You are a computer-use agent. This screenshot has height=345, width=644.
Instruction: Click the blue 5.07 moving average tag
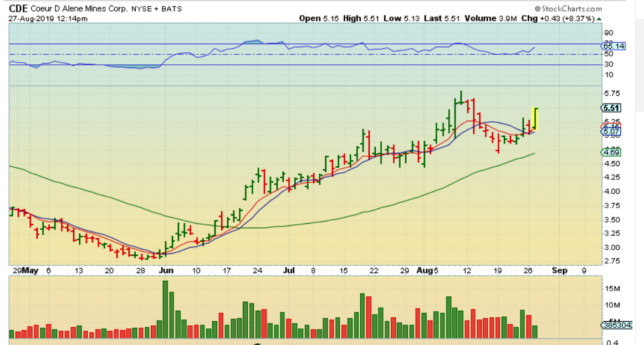pos(611,132)
